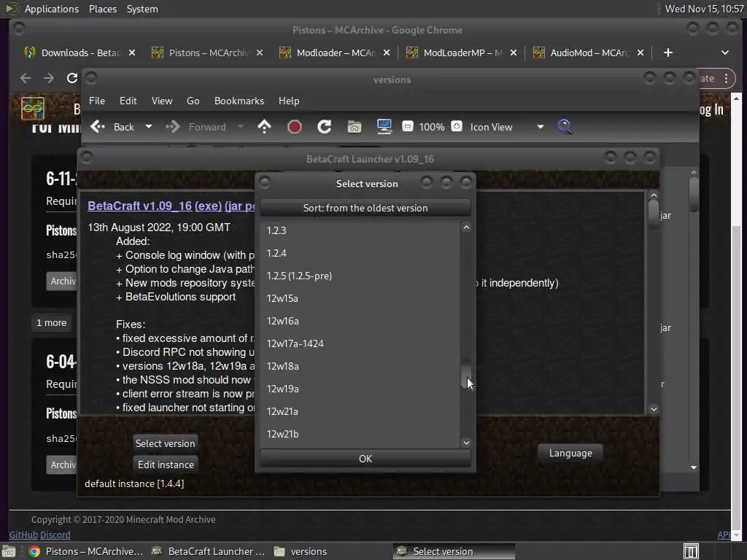Viewport: 747px width, 560px height.
Task: Open the Icon View mode dropdown
Action: 506,127
